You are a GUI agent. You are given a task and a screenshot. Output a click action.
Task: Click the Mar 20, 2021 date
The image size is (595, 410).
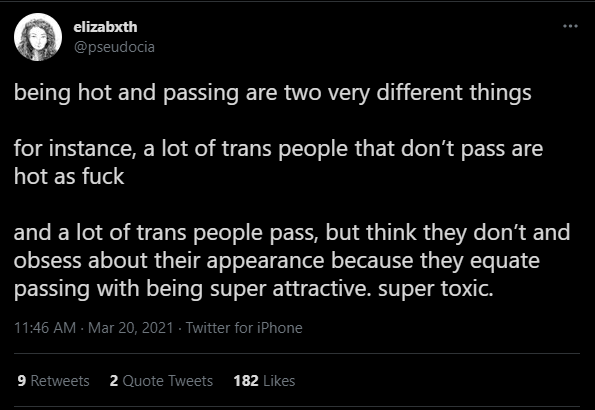tap(131, 328)
